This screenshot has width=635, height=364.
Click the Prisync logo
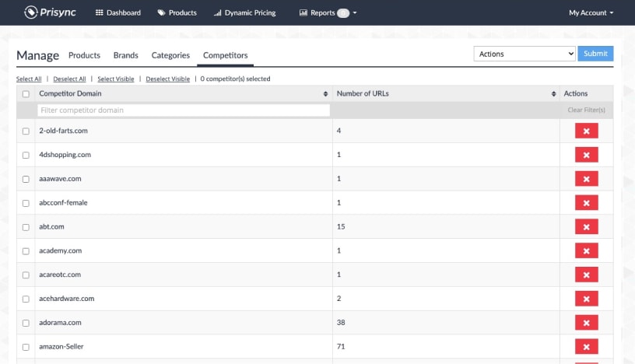point(50,12)
